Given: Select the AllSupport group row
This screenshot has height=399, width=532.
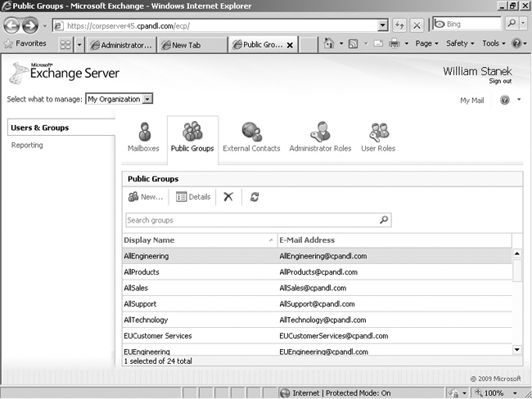Looking at the screenshot, I should tap(317, 303).
